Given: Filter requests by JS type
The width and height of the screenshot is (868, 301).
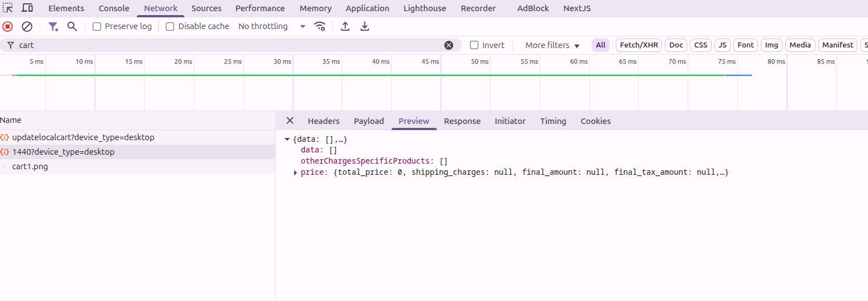Looking at the screenshot, I should [722, 45].
